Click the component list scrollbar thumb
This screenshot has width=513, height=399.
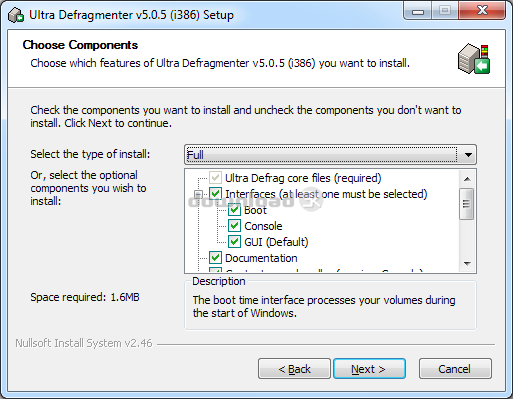click(467, 204)
